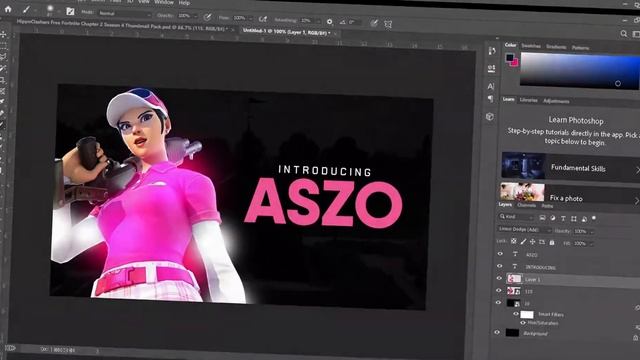Open the Search magnifier icon

coord(624,33)
